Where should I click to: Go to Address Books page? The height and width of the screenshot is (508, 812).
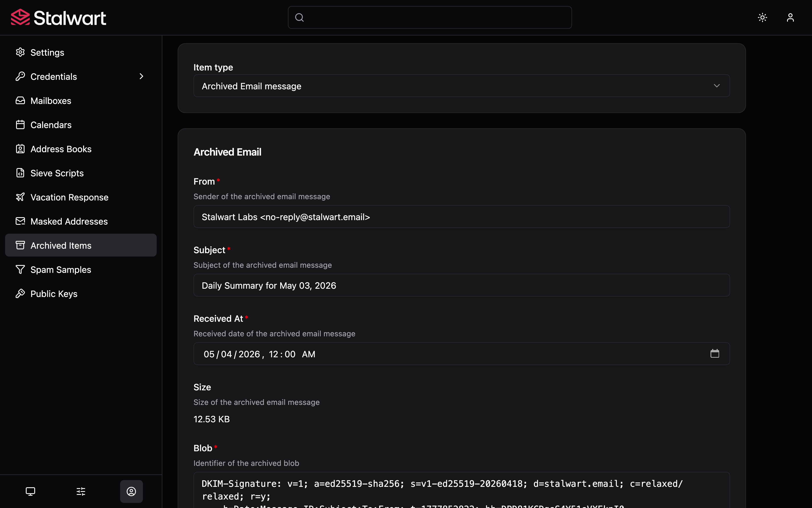[x=81, y=149]
